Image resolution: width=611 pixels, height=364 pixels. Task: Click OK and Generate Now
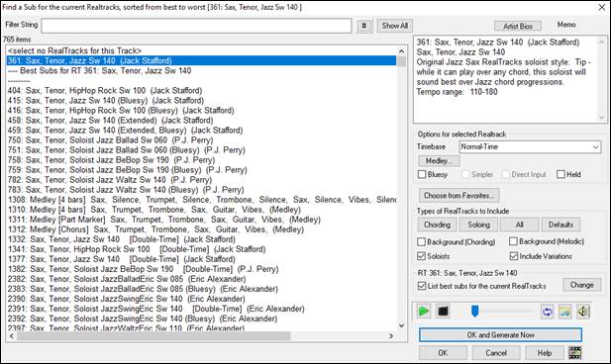501,334
